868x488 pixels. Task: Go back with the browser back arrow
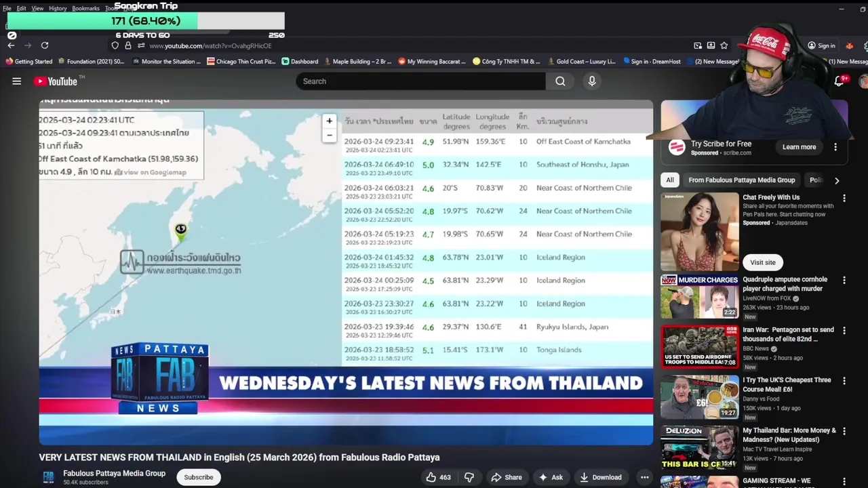tap(11, 45)
